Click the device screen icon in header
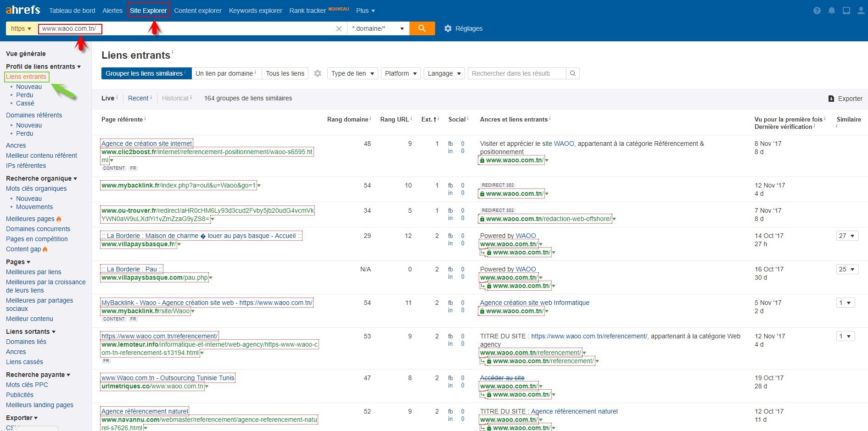The image size is (868, 431). tap(846, 11)
